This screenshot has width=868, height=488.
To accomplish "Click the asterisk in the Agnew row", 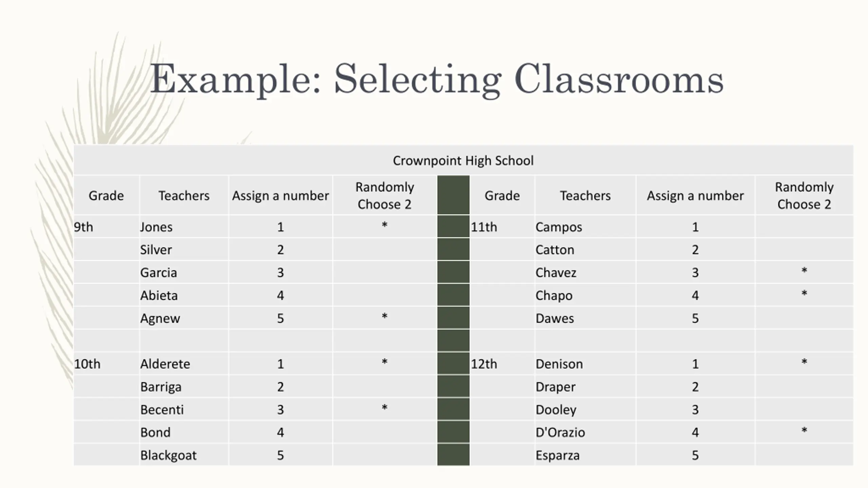I will pos(384,317).
